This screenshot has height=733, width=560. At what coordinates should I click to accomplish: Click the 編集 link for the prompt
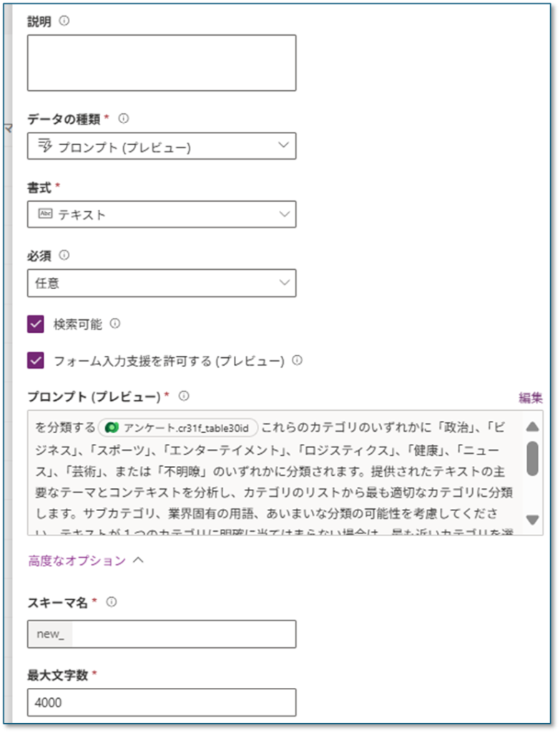530,398
